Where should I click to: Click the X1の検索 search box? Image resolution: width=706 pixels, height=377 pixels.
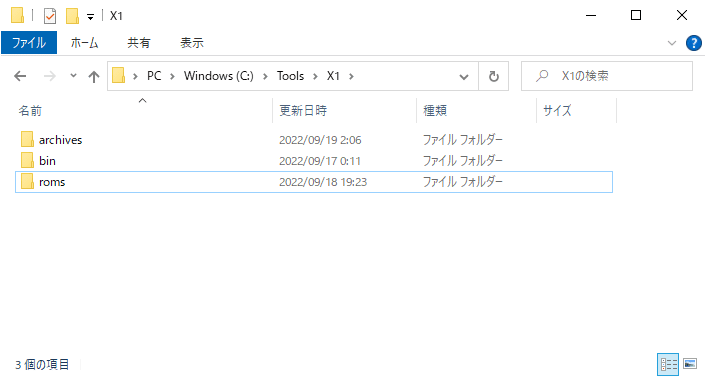coord(606,76)
